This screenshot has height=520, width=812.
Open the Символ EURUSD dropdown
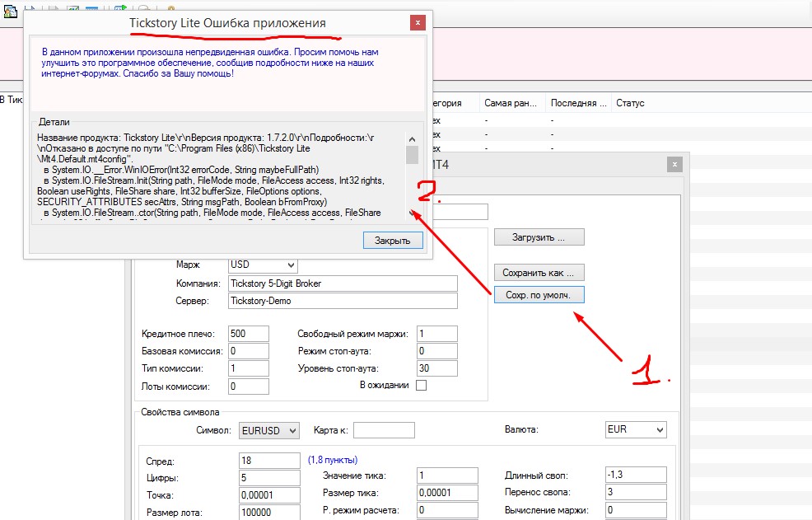[269, 431]
